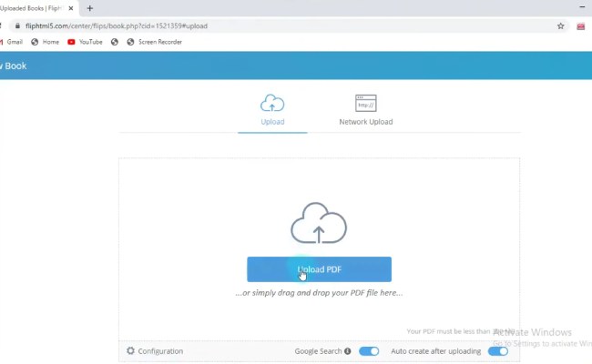Click the Upload PDF button
This screenshot has height=364, width=592.
click(319, 269)
